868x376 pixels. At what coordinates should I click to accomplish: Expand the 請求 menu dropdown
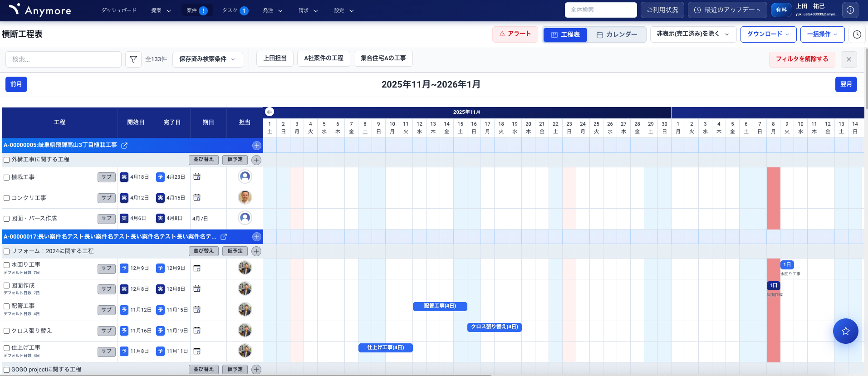(x=309, y=10)
